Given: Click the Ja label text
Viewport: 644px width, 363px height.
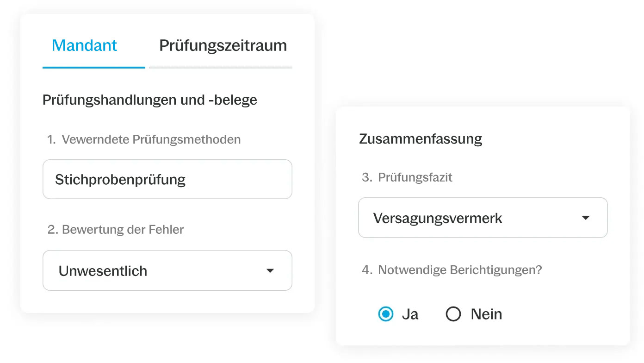Looking at the screenshot, I should pos(410,314).
